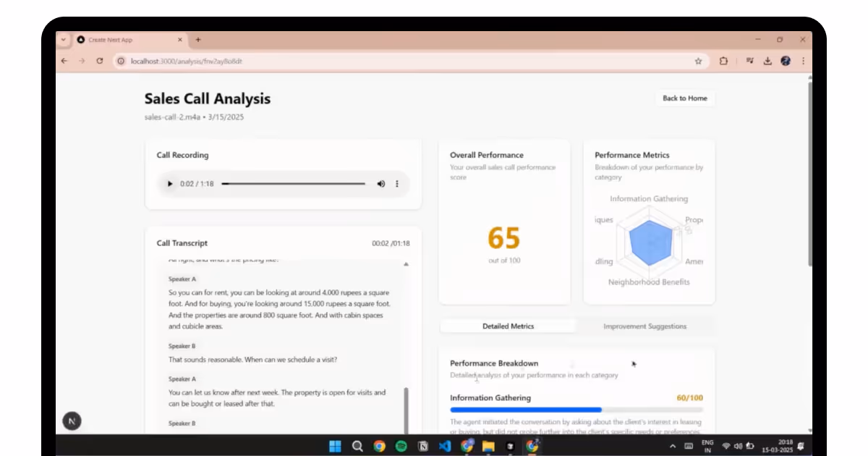Click the sales-call-2.m4a file label
The width and height of the screenshot is (868, 456).
coord(174,117)
